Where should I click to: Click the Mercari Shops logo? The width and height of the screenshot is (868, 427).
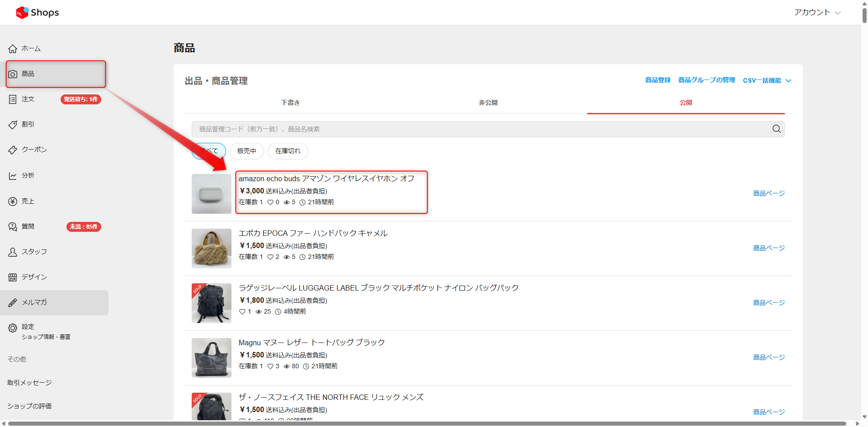click(x=38, y=13)
